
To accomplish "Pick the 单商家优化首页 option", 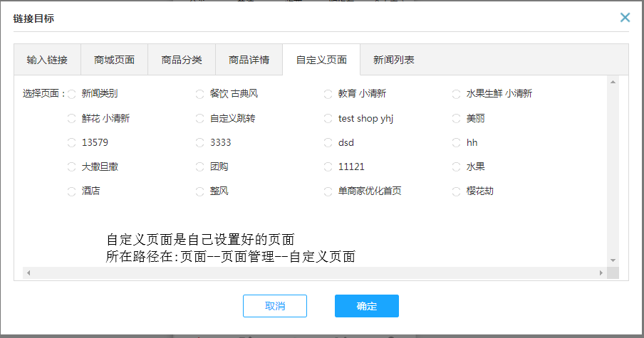I will pos(328,191).
